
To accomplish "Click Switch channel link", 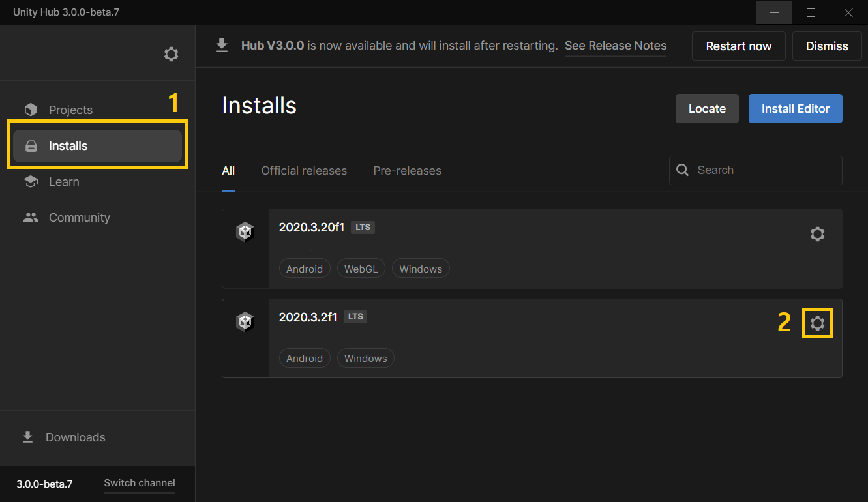I will pyautogui.click(x=140, y=483).
